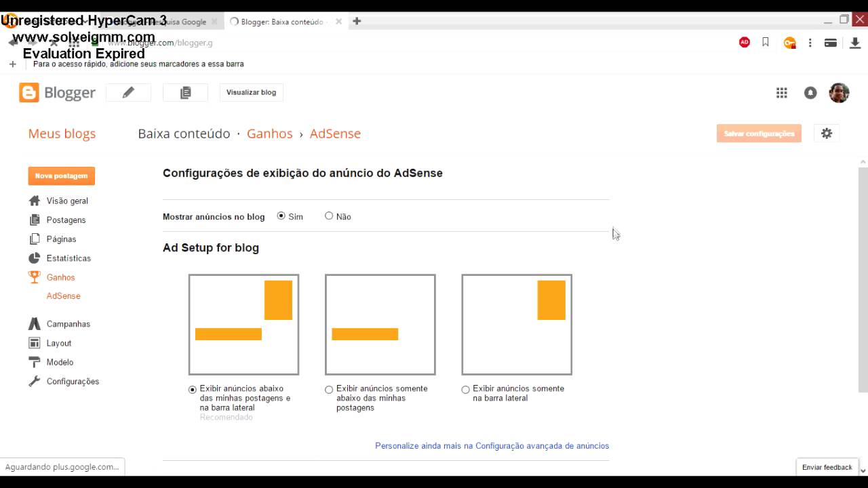The image size is (868, 488).
Task: Select ads only in sidebar option
Action: pos(465,390)
